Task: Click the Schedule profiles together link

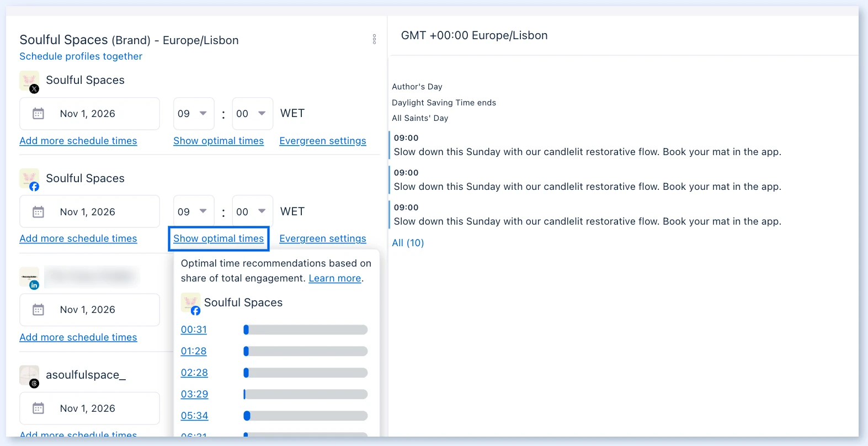Action: (81, 56)
